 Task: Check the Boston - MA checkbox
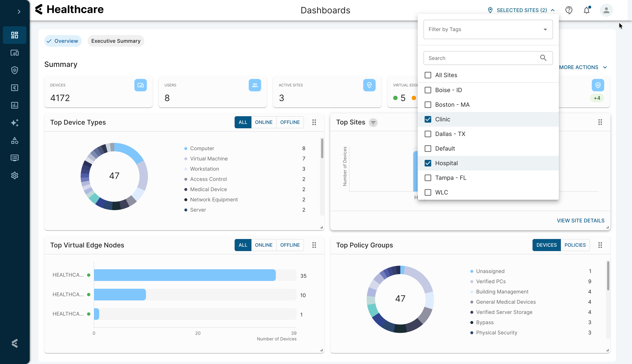pyautogui.click(x=428, y=105)
